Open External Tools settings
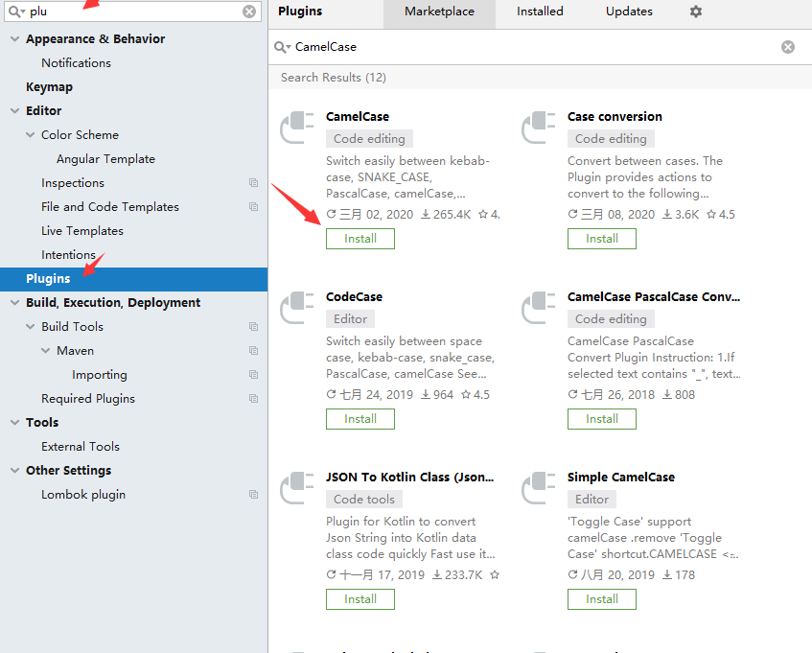This screenshot has height=653, width=812. tap(81, 447)
